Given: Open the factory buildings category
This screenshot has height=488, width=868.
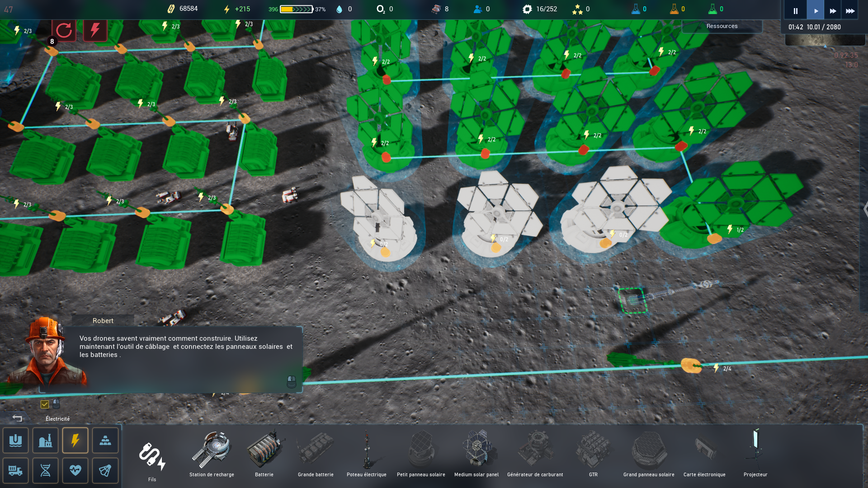Looking at the screenshot, I should coord(46,440).
